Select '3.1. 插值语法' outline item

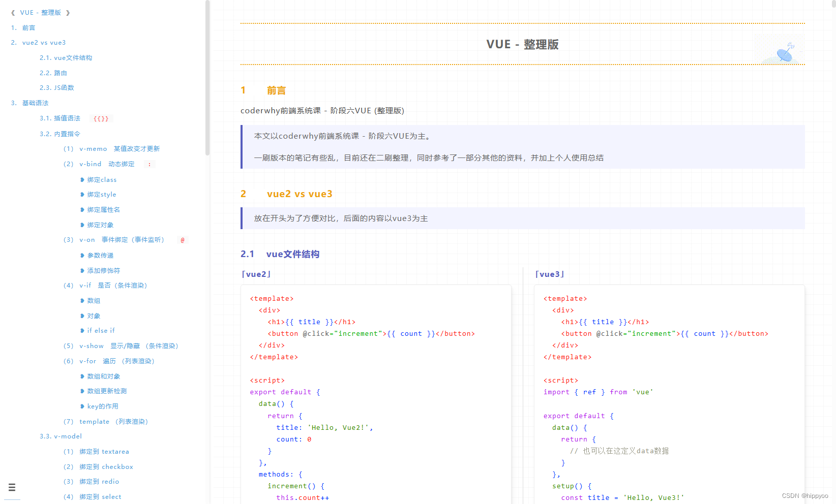point(60,118)
